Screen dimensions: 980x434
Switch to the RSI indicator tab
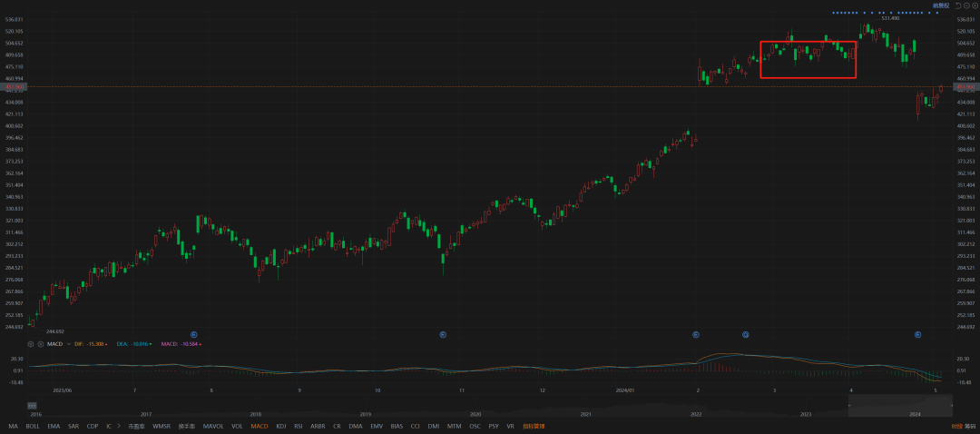click(299, 426)
